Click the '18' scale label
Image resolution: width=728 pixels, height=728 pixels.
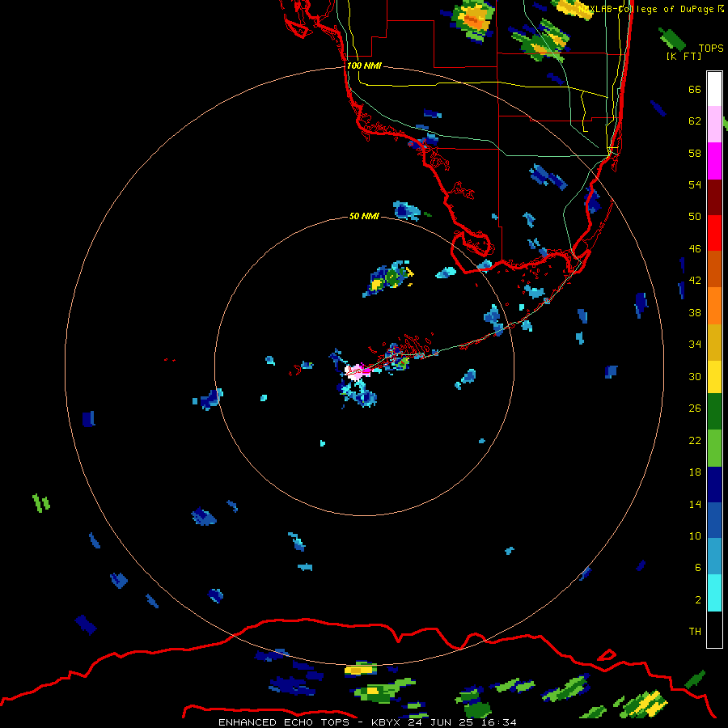pos(695,472)
